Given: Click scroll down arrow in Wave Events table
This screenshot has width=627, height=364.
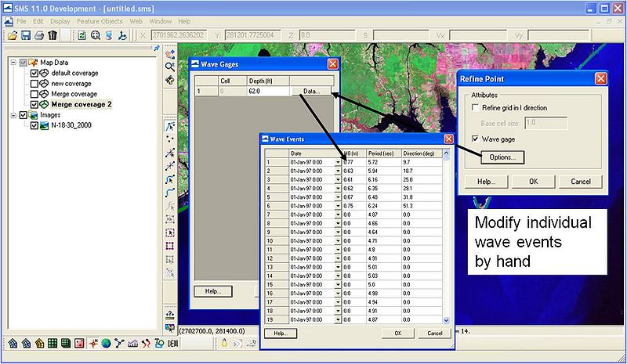Looking at the screenshot, I should tap(446, 320).
